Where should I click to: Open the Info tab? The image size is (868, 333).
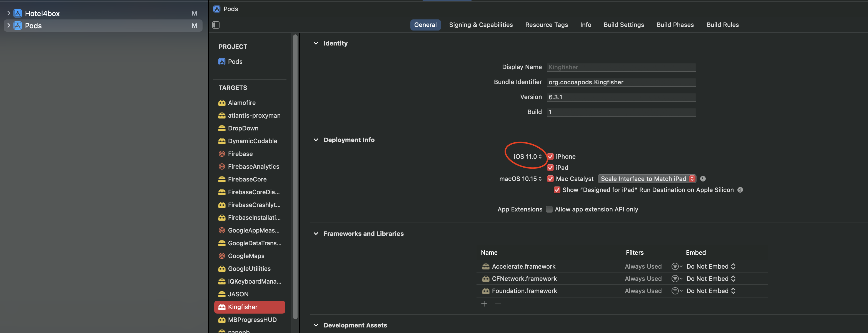tap(586, 25)
